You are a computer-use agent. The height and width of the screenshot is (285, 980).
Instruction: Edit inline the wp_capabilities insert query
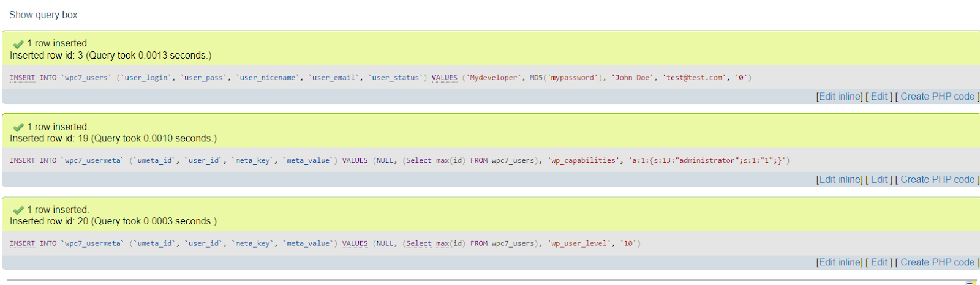click(840, 179)
